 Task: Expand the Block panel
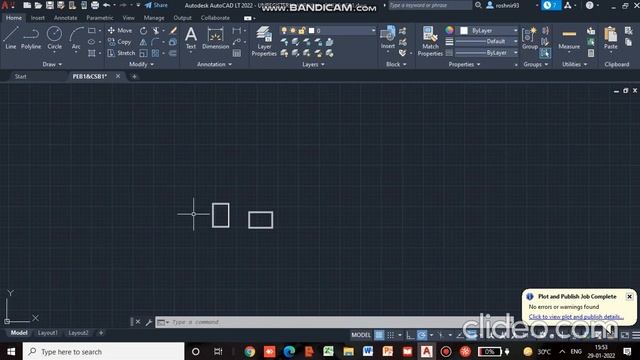tap(396, 64)
